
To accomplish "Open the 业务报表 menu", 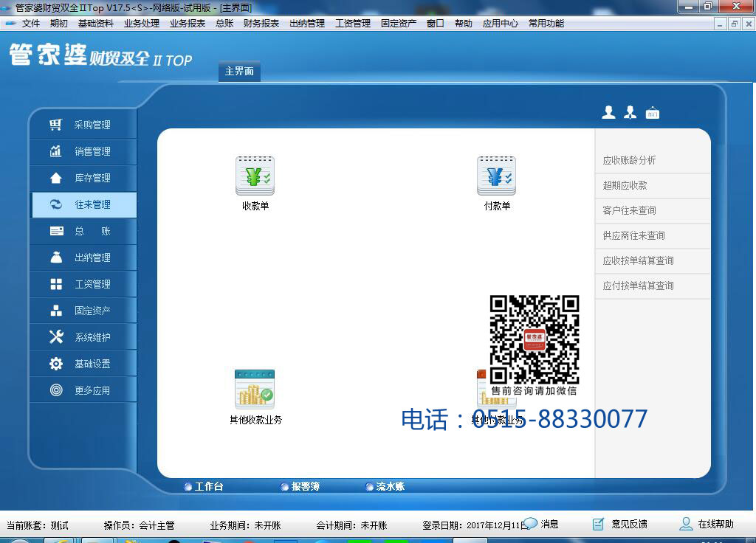I will tap(187, 23).
